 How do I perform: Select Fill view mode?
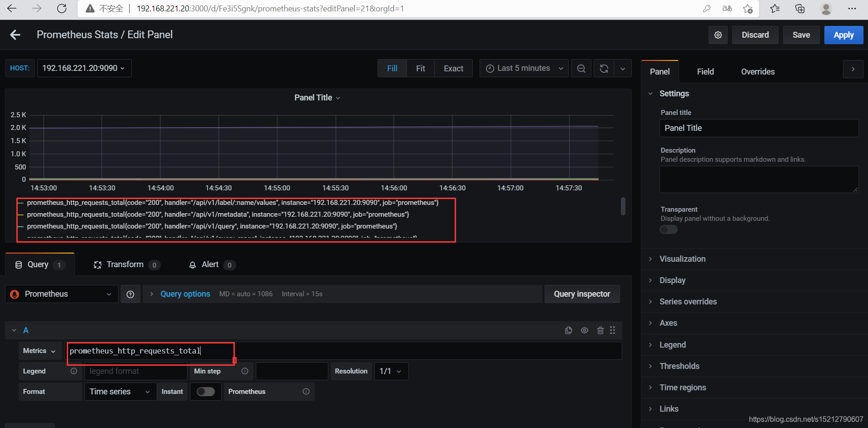pos(392,69)
